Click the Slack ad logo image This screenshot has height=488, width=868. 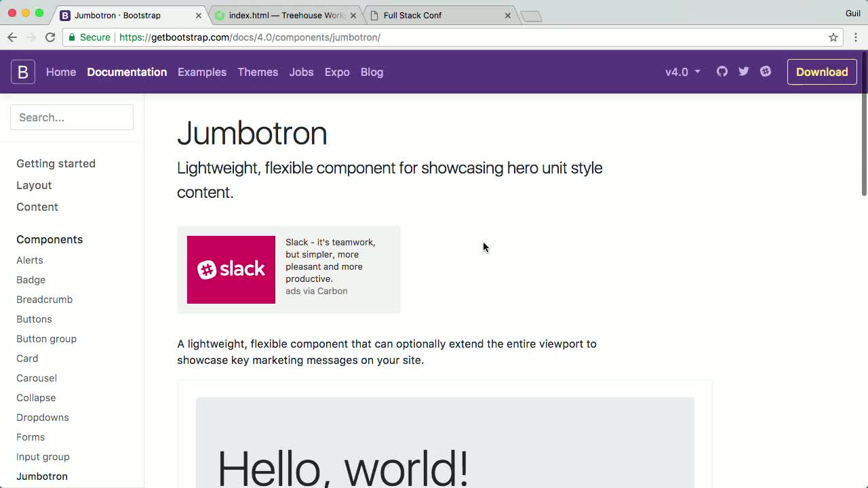point(231,270)
